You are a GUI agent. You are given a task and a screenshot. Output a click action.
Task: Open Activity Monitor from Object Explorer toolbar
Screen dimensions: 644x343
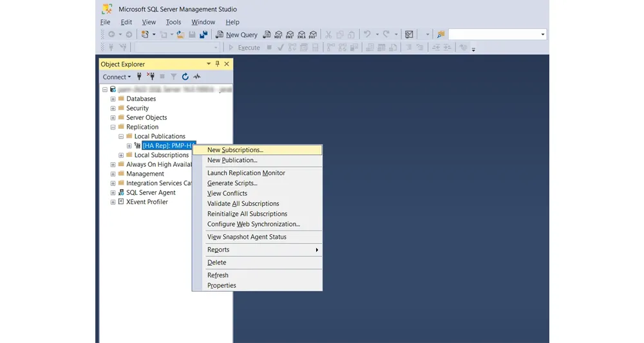197,77
